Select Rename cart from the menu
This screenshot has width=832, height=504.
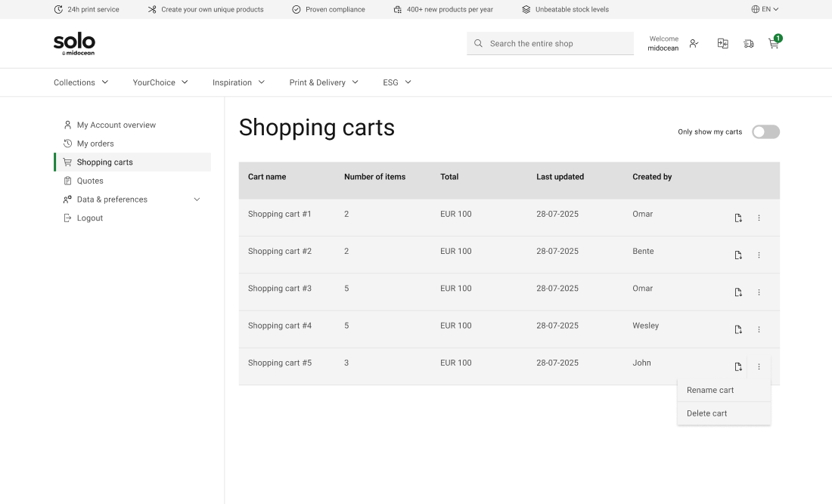[x=710, y=391]
